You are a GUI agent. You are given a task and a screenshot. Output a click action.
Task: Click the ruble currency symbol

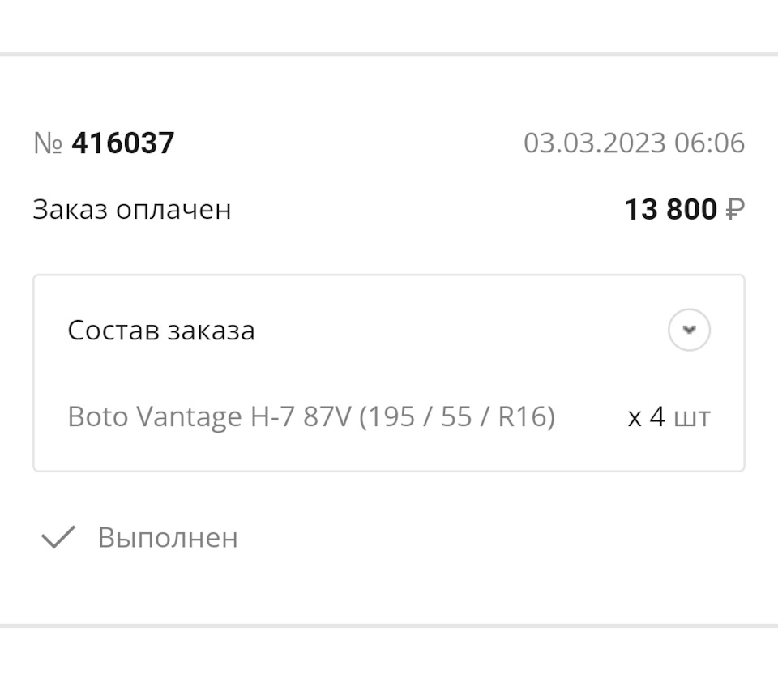[734, 210]
